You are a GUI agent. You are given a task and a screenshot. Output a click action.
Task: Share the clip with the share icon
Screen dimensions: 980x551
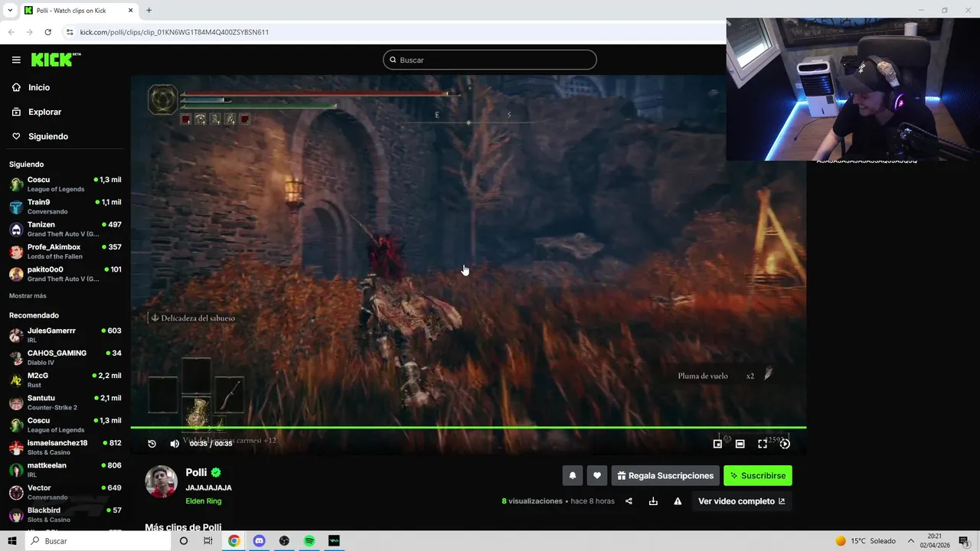coord(629,501)
